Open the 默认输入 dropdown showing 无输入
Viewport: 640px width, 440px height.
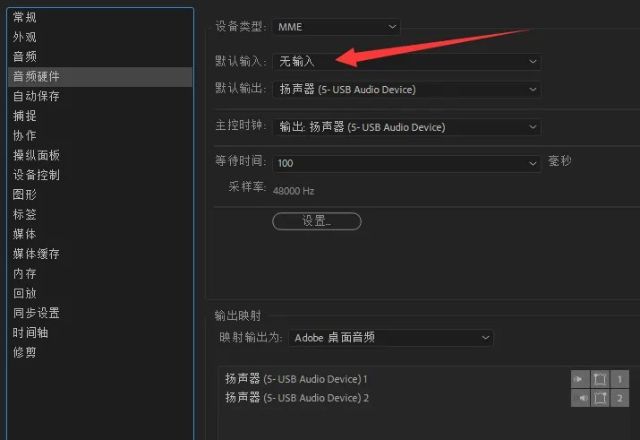point(407,62)
